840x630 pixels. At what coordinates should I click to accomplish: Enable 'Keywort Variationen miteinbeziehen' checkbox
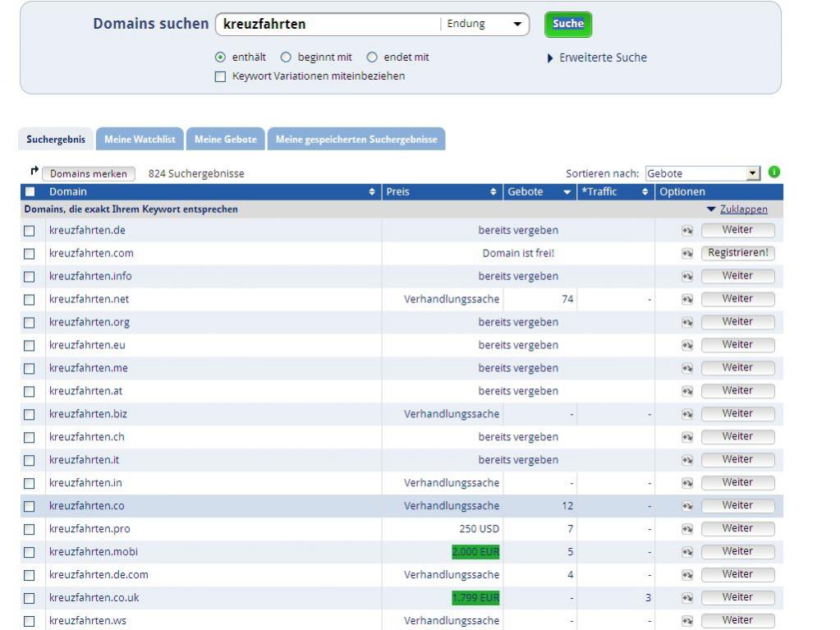(219, 76)
